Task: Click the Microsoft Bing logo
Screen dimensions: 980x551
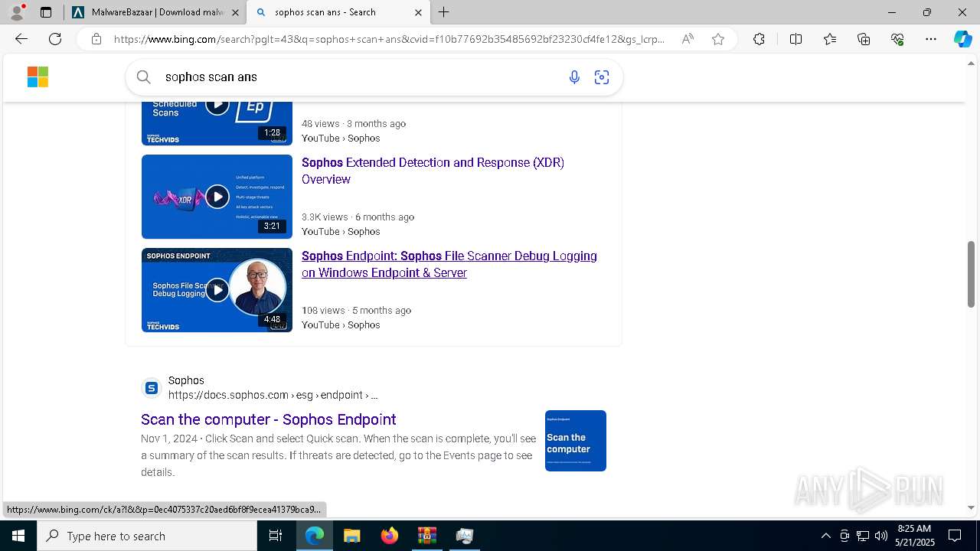Action: [x=38, y=77]
